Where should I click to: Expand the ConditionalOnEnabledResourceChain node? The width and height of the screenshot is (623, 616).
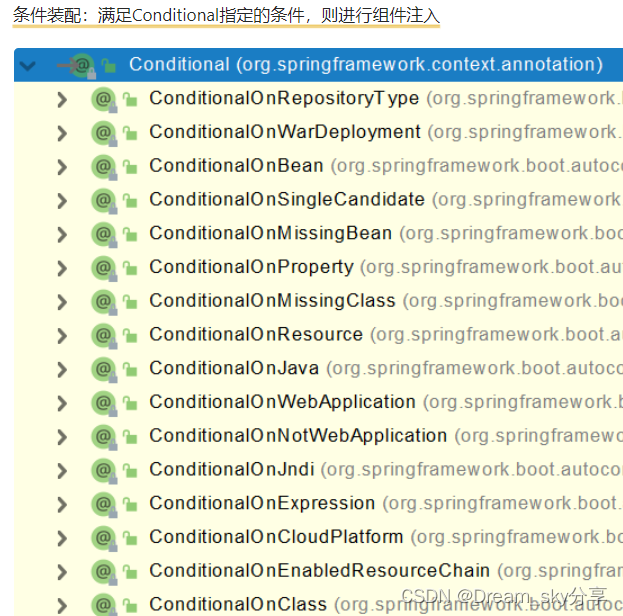pos(62,572)
